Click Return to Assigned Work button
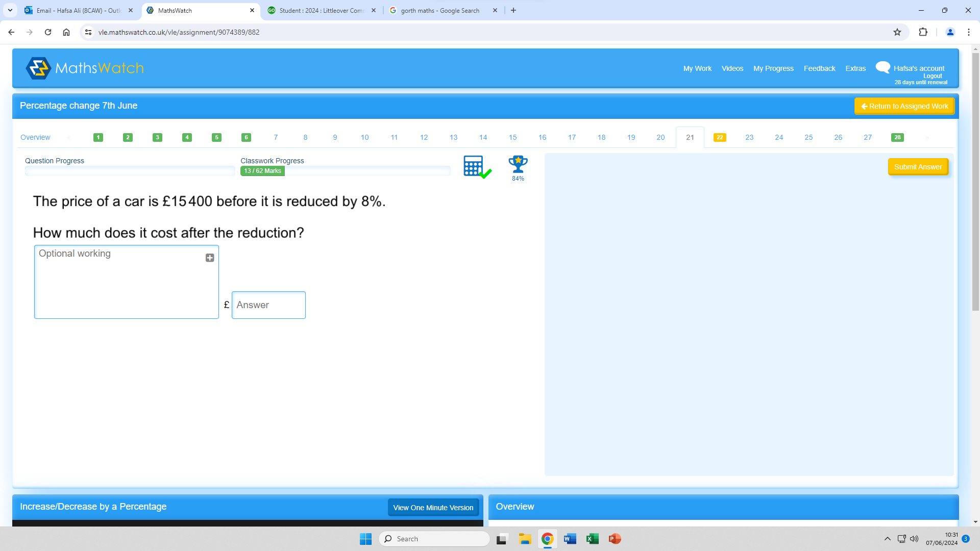The width and height of the screenshot is (980, 551). coord(904,106)
